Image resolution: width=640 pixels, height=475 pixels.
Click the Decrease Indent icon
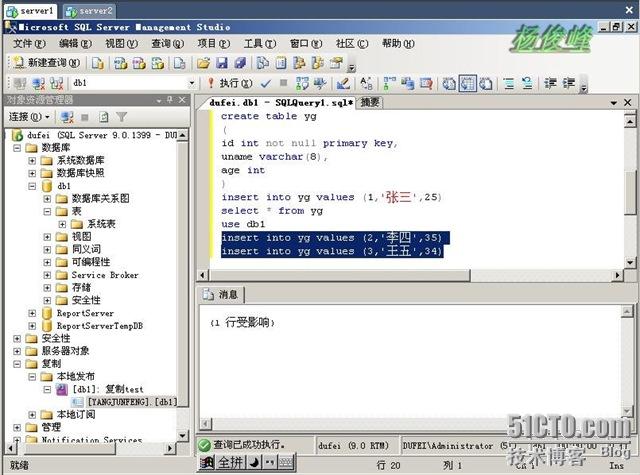click(x=550, y=83)
